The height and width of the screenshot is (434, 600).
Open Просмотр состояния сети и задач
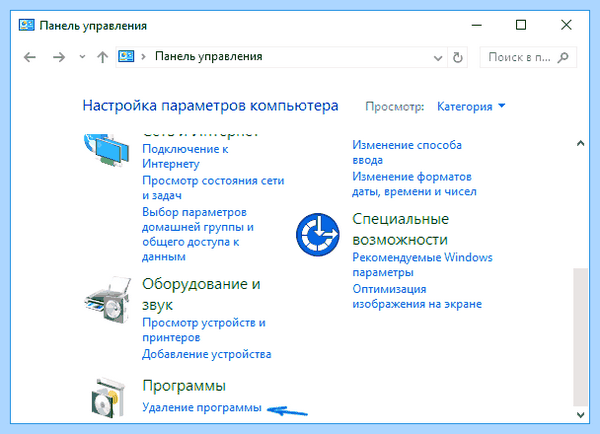(x=213, y=188)
